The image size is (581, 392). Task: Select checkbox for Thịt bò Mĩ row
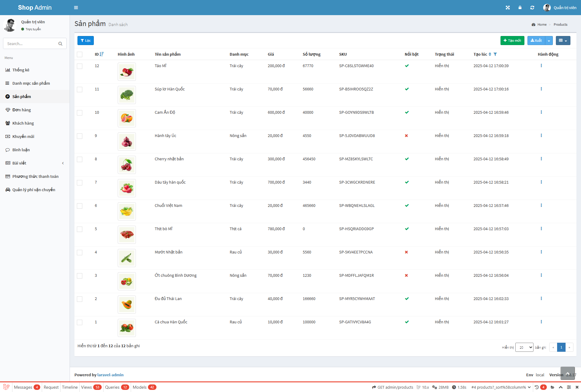[80, 229]
